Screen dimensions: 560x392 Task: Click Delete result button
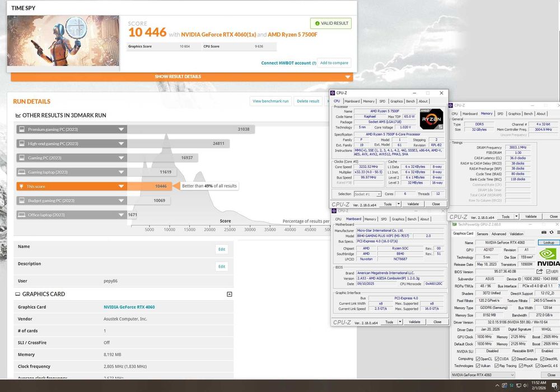point(308,101)
